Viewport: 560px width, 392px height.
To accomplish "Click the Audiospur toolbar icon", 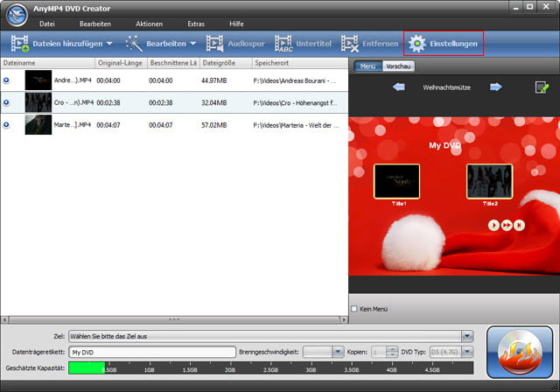I will pyautogui.click(x=215, y=44).
